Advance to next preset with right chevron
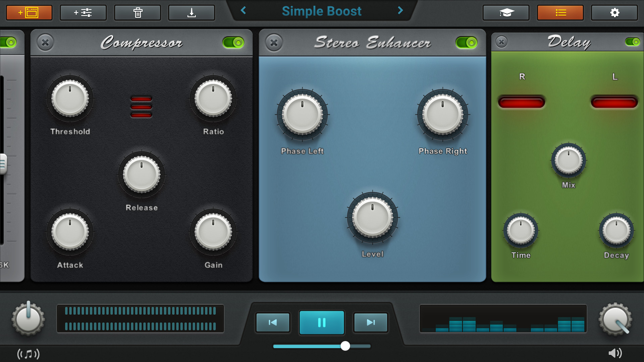 (x=400, y=11)
